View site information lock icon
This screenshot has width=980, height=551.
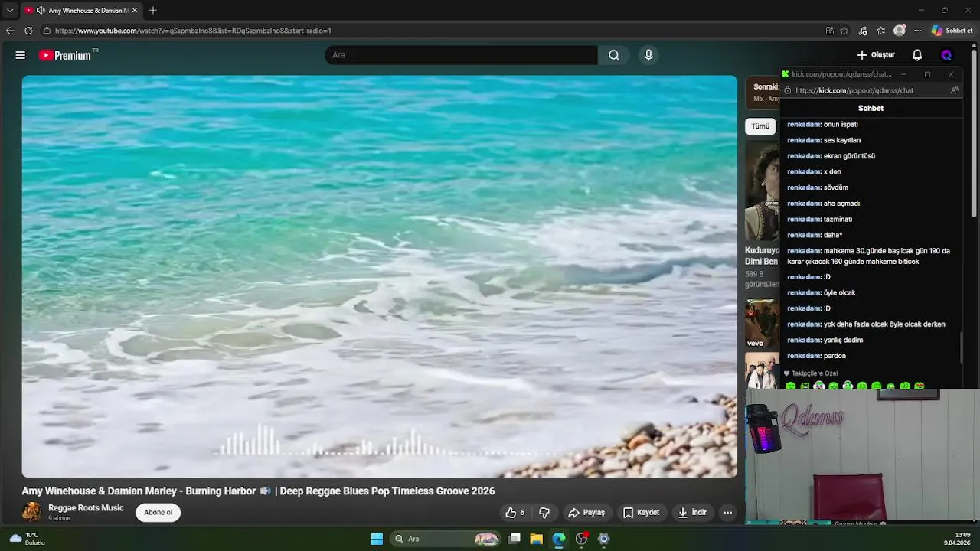coord(47,31)
